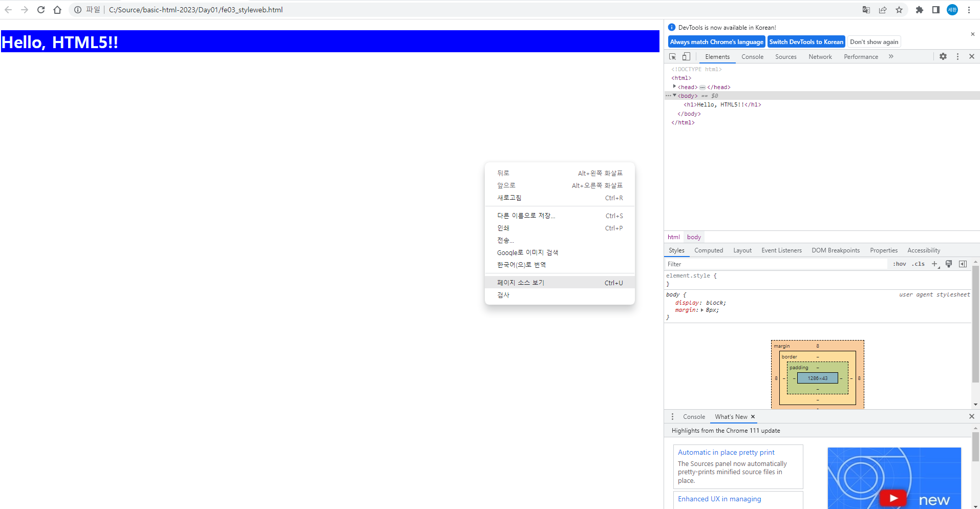Screen dimensions: 980x509
Task: Open the Chrome three-dot menu
Action: coord(969,10)
